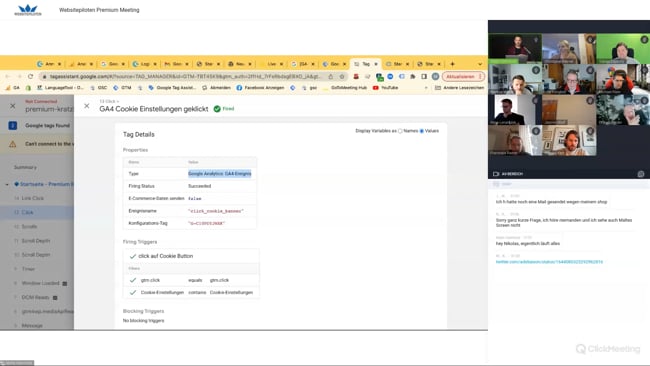Open the GA bookmark

13,88
